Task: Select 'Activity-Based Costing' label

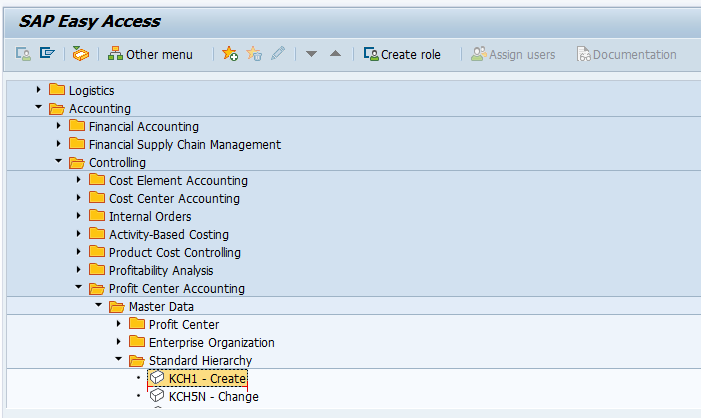Action: click(169, 234)
